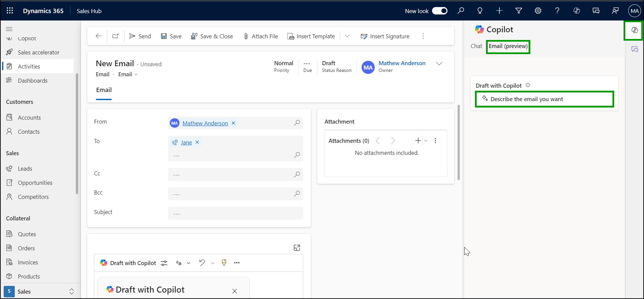Toggle the New look switch
The height and width of the screenshot is (299, 644).
tap(439, 11)
